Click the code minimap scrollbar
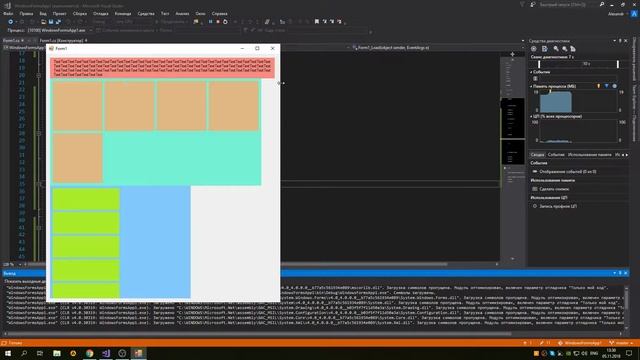Image resolution: width=640 pixels, height=360 pixels. (x=513, y=157)
